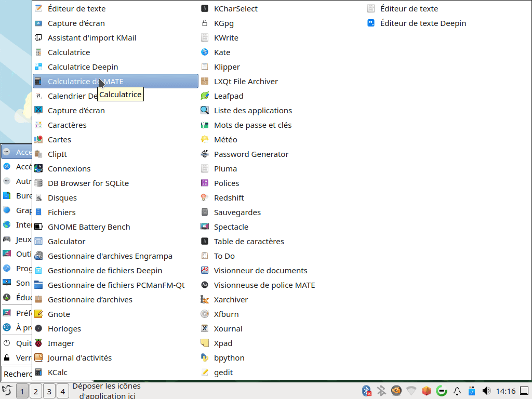This screenshot has height=399, width=532.
Task: Open LXQt File Archiver
Action: click(x=282, y=82)
